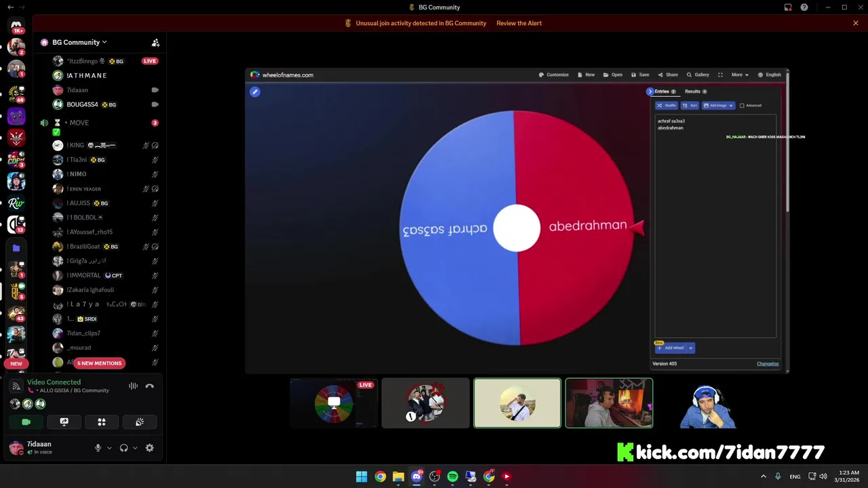The width and height of the screenshot is (868, 488).
Task: Open microphone input options arrow
Action: coord(108,448)
